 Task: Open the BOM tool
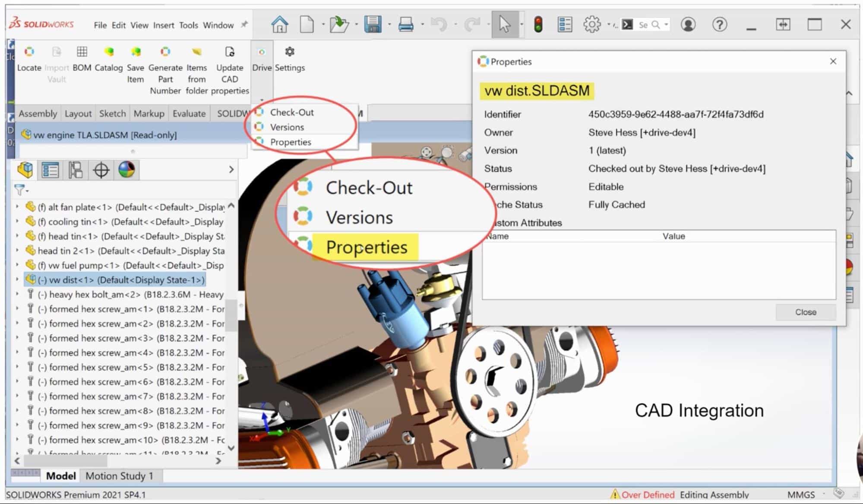click(82, 59)
